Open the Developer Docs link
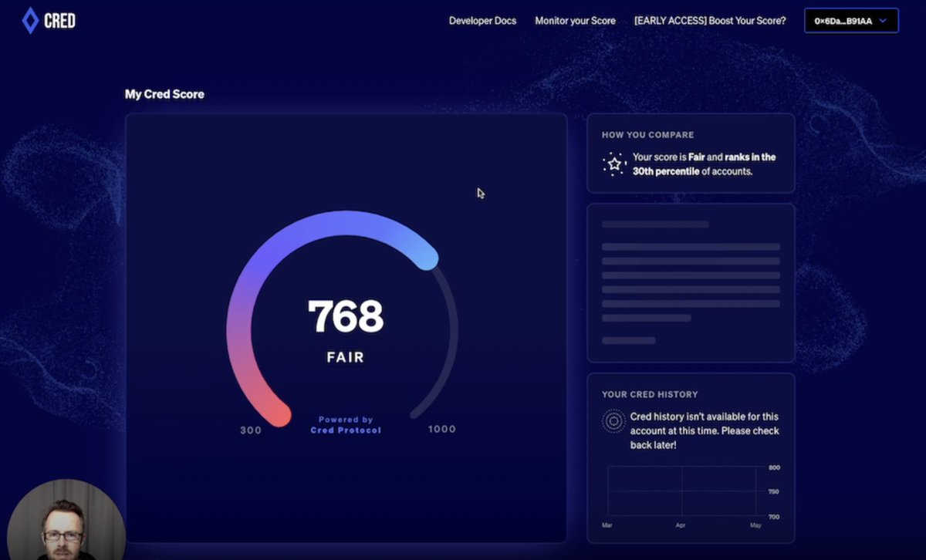926x560 pixels. point(482,21)
